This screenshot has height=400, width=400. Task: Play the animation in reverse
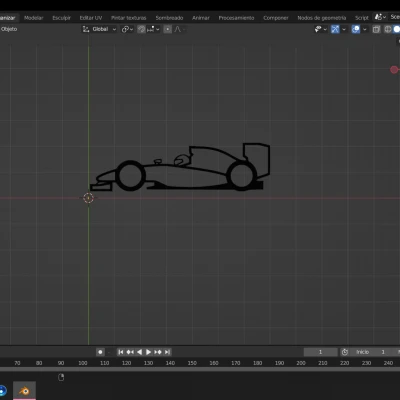click(x=139, y=352)
